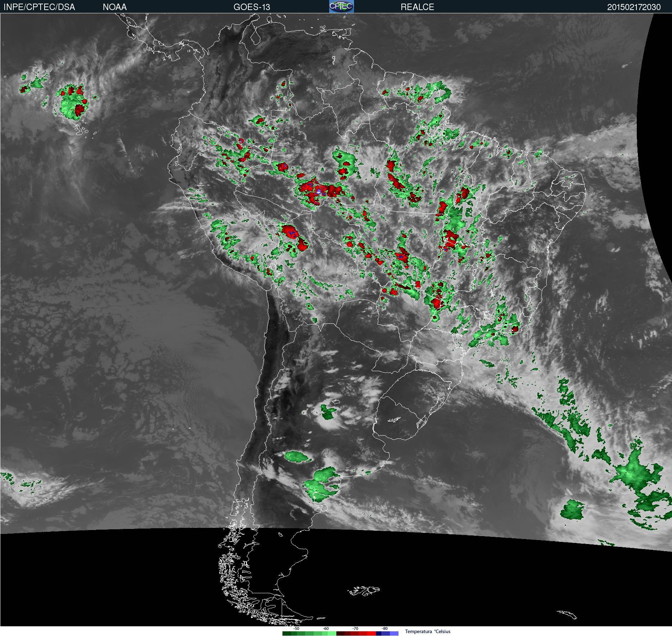Click the -80 mark on temperature scale
This screenshot has height=636, width=672.
click(385, 629)
